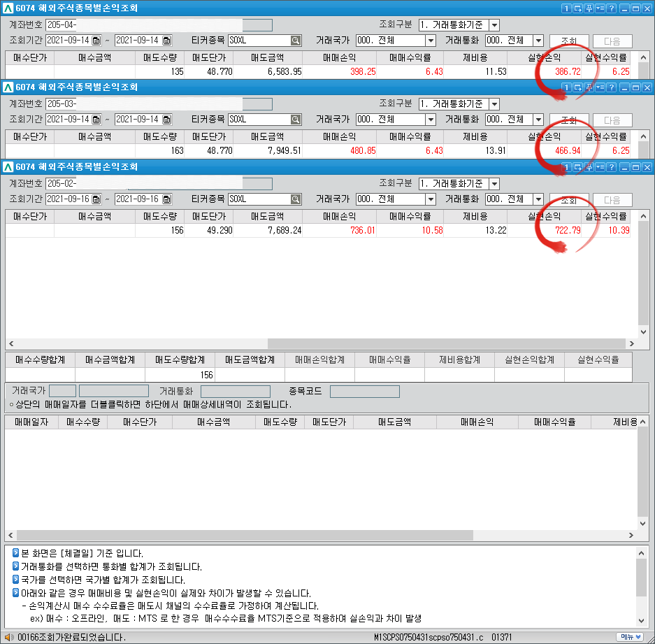This screenshot has width=655, height=644.
Task: Open the end date calendar icon in the 205-04 window
Action: tap(166, 41)
